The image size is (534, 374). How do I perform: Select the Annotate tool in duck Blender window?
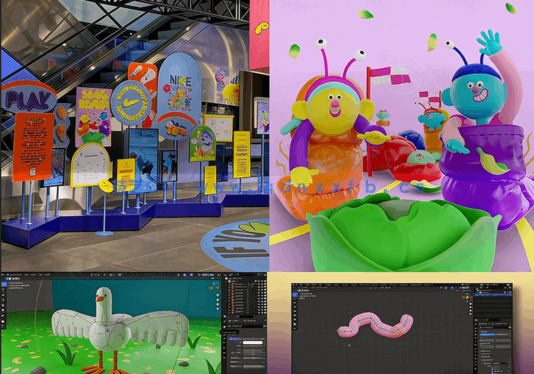click(x=3, y=316)
